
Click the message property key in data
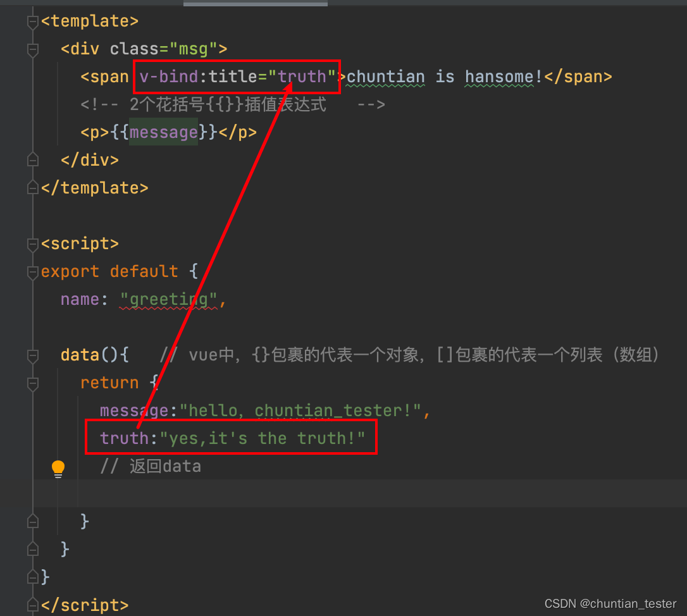pos(134,410)
